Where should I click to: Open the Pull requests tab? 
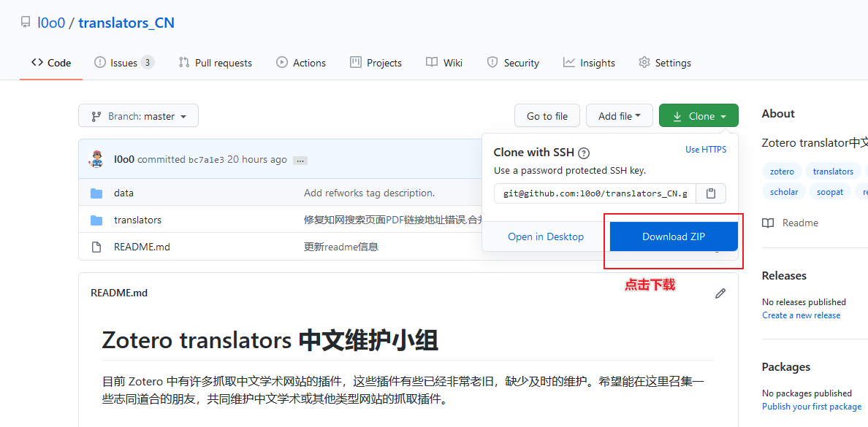[x=216, y=63]
